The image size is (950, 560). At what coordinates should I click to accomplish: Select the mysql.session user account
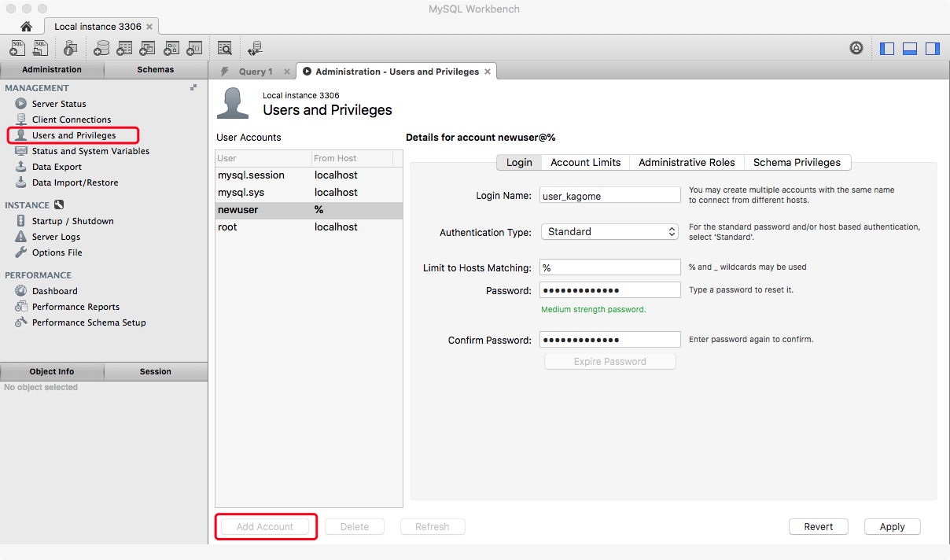(309, 175)
